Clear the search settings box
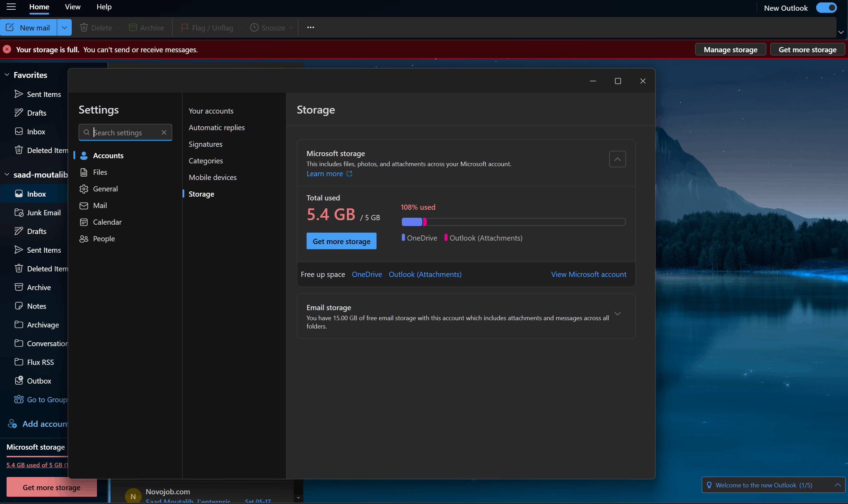Screen dimensions: 848x504 pyautogui.click(x=164, y=133)
